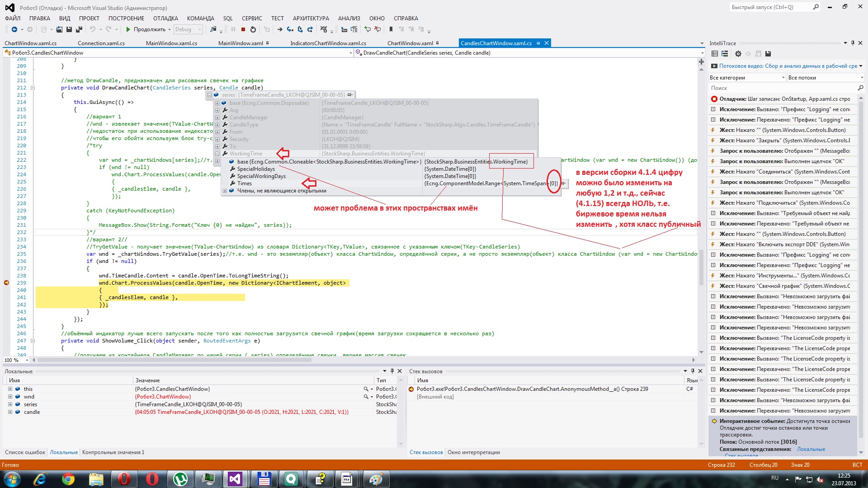Screen dimensions: 868x488
Task: Click the Pause (Break All) icon
Action: (x=233, y=29)
